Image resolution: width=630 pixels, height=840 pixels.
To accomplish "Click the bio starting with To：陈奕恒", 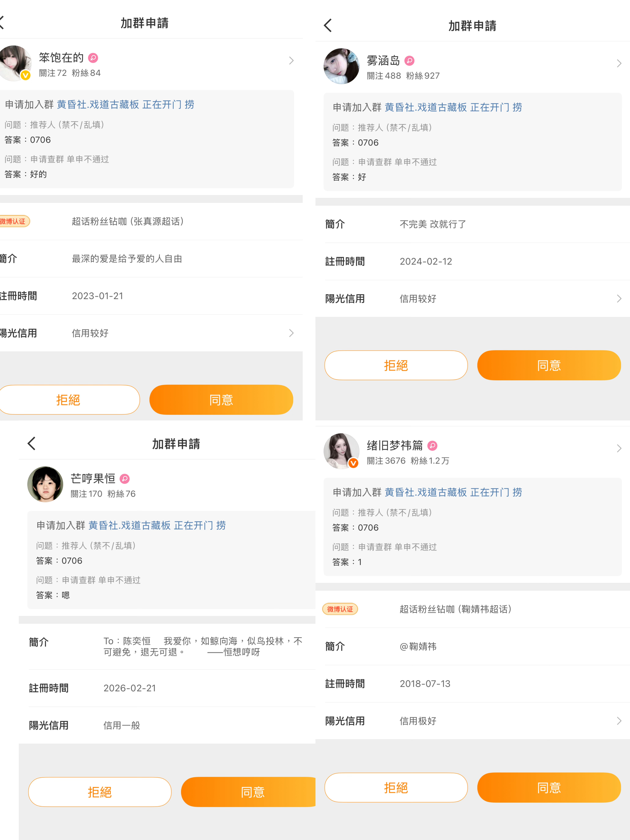I will 203,646.
